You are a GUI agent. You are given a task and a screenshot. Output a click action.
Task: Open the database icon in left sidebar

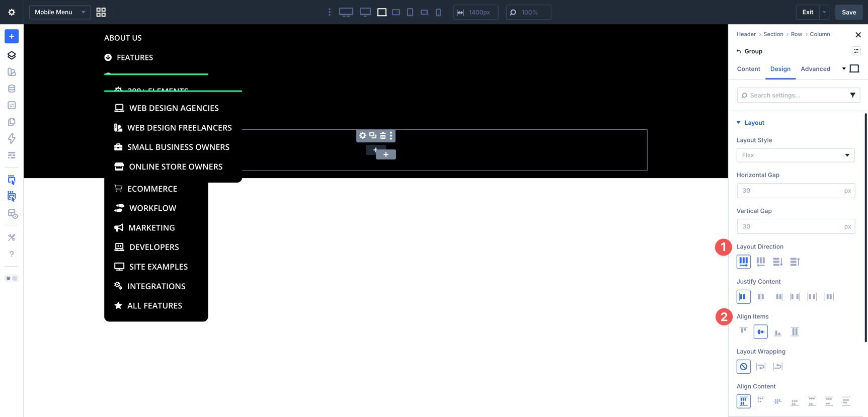[x=12, y=89]
